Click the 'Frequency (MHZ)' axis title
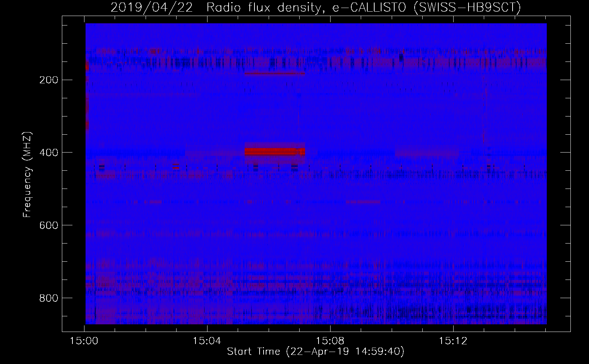 pyautogui.click(x=28, y=174)
